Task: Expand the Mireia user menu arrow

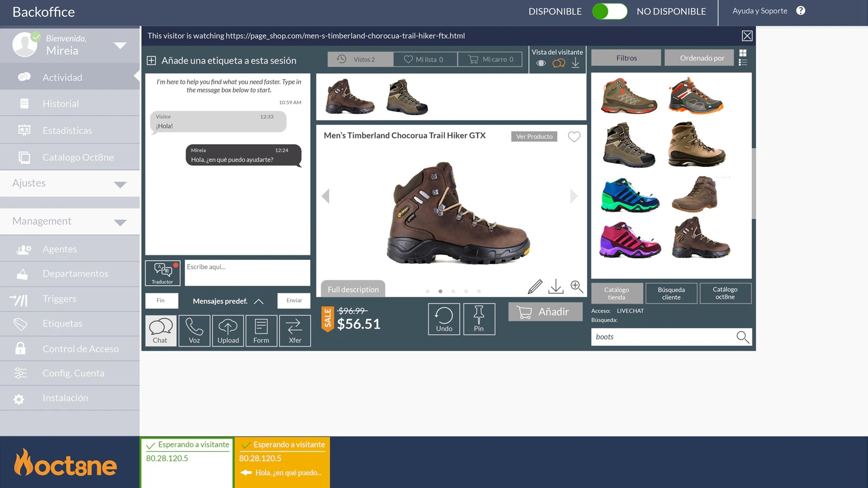Action: [x=120, y=45]
